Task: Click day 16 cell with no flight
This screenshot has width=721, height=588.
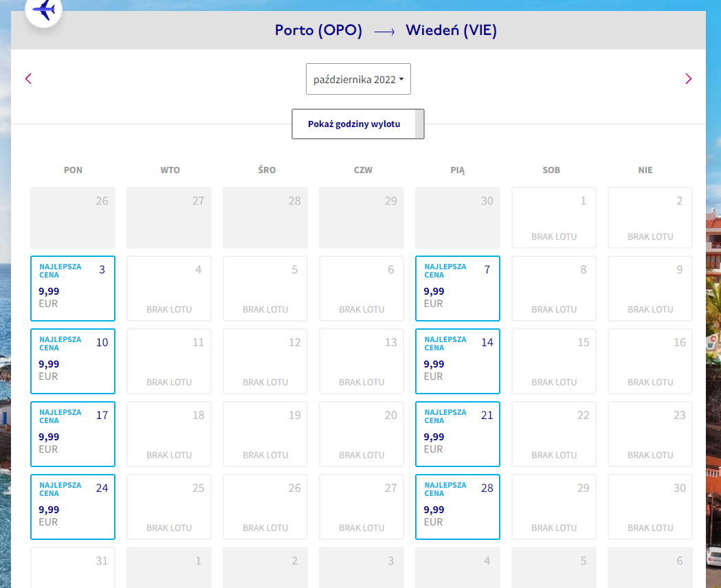Action: [x=650, y=361]
